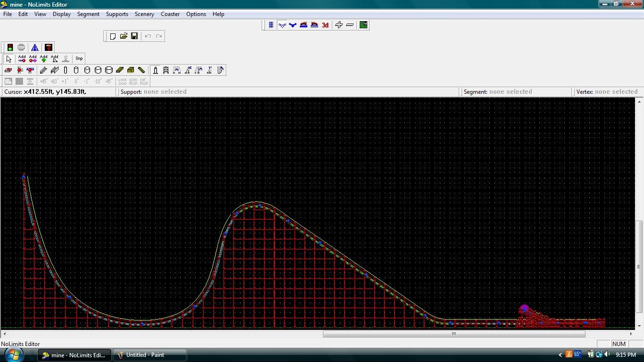This screenshot has height=362, width=644.
Task: Open the Display menu
Action: tap(62, 14)
